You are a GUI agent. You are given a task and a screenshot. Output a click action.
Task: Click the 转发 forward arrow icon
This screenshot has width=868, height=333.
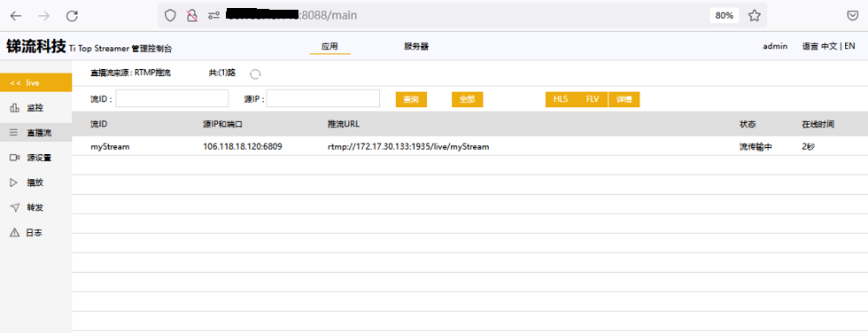(14, 207)
